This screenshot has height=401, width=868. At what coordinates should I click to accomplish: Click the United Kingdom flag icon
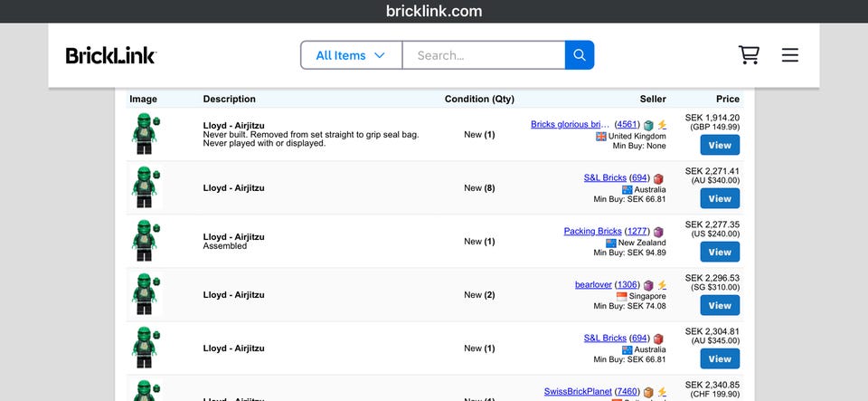click(x=601, y=137)
